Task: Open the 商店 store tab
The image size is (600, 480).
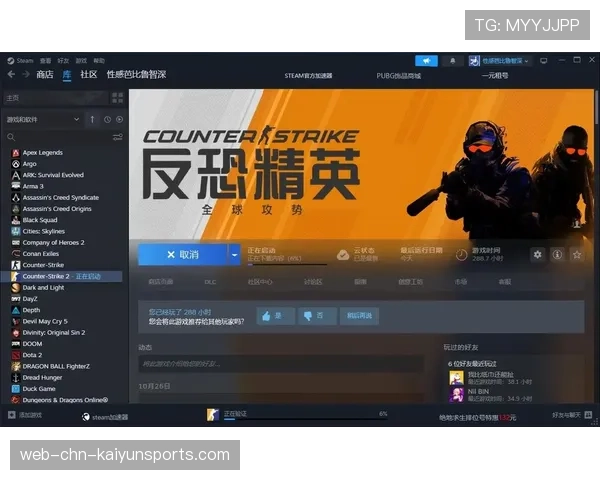Action: pos(45,74)
